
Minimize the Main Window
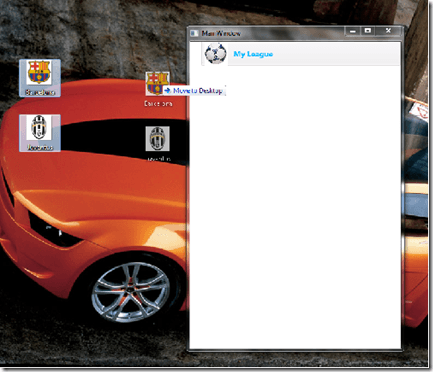[x=353, y=31]
